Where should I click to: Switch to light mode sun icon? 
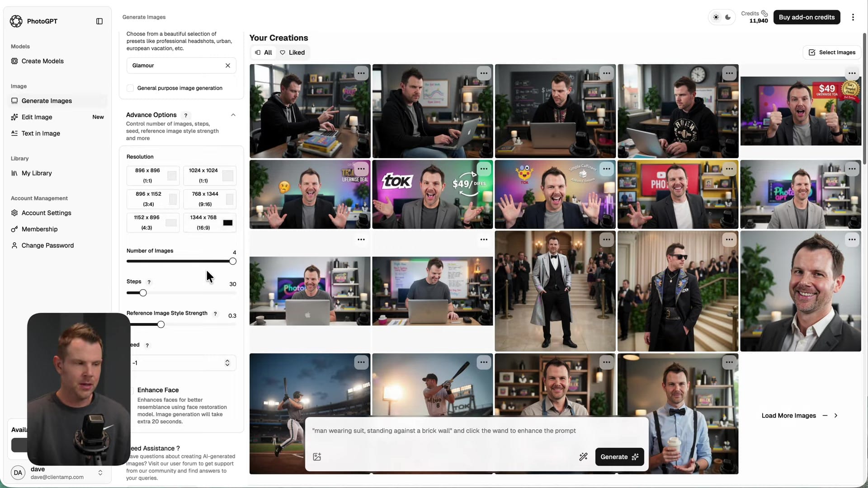716,17
